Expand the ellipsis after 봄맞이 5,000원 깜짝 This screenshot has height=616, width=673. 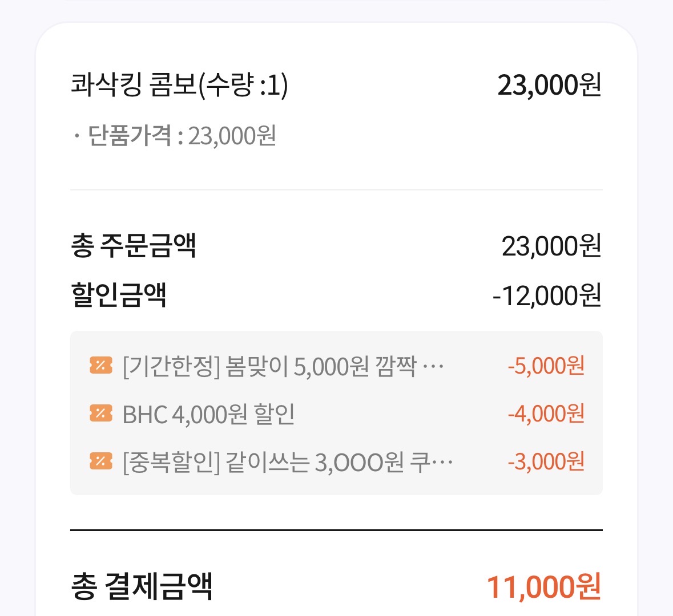[432, 366]
